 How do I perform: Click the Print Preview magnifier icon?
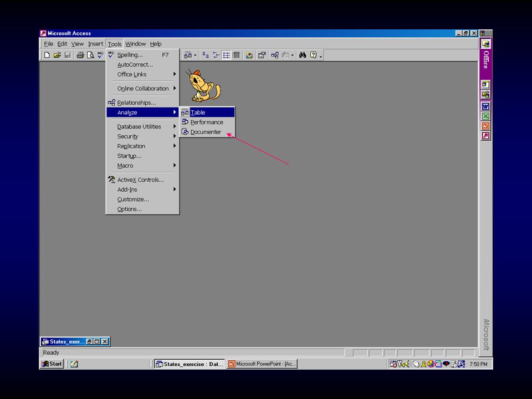point(90,55)
